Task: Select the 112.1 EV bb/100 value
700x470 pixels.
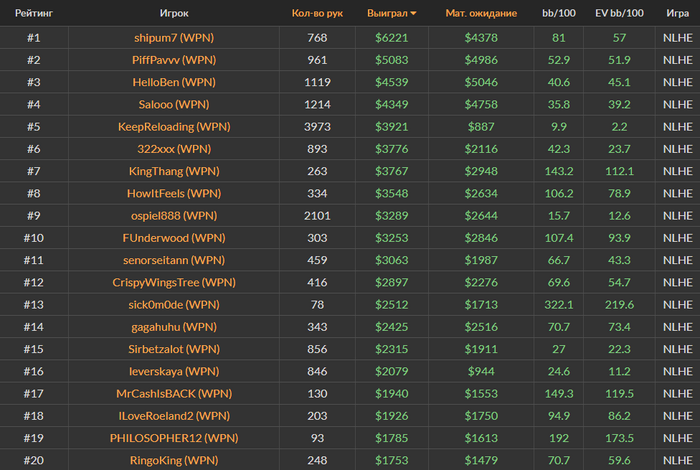Action: click(619, 171)
